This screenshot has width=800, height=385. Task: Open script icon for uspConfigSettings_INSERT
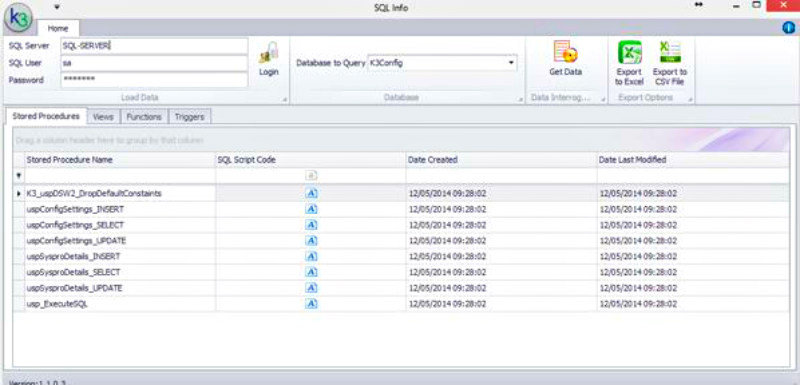311,209
